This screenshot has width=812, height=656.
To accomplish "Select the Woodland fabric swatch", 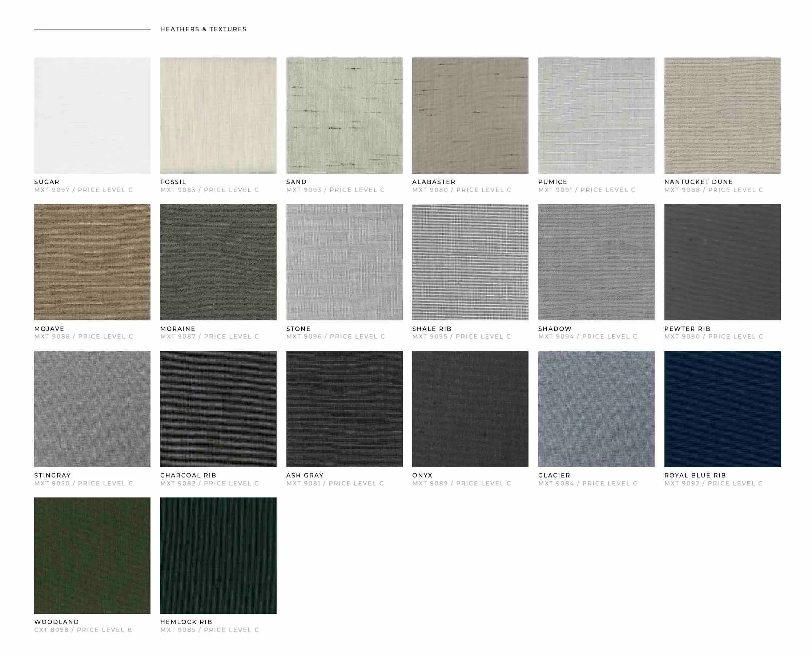I will tap(92, 556).
